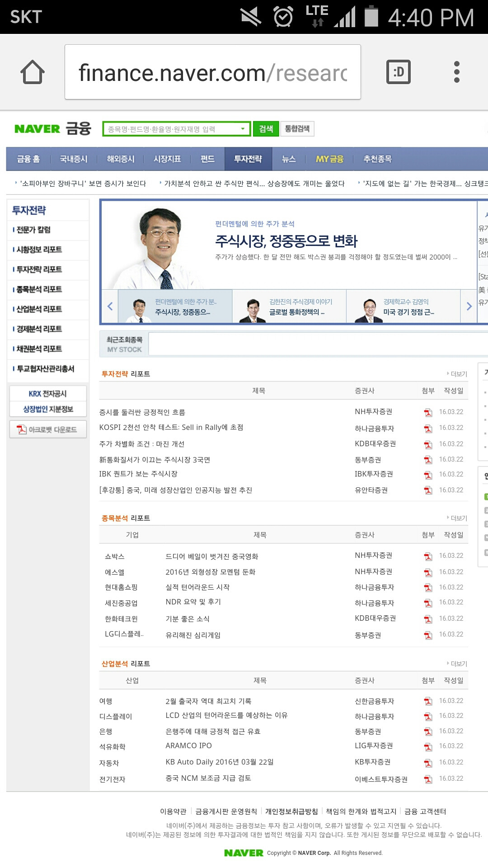Open the PDF attachment for the LG디스플레이 report
488x868 pixels.
[428, 635]
